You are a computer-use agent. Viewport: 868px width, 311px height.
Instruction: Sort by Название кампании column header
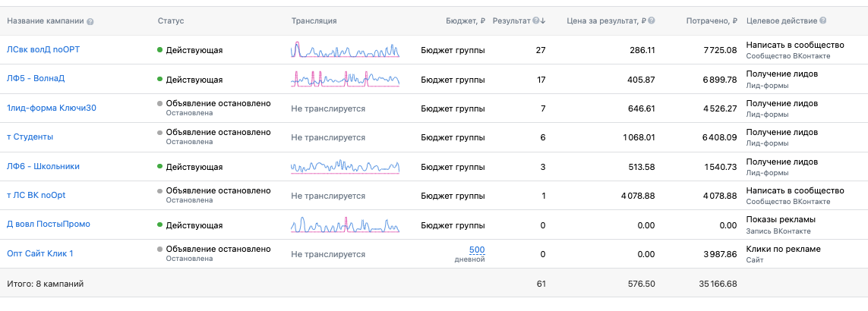[46, 21]
